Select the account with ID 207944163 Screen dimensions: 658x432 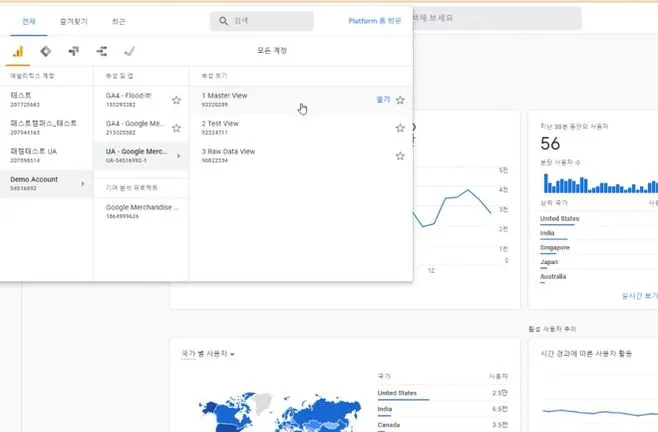pos(46,128)
